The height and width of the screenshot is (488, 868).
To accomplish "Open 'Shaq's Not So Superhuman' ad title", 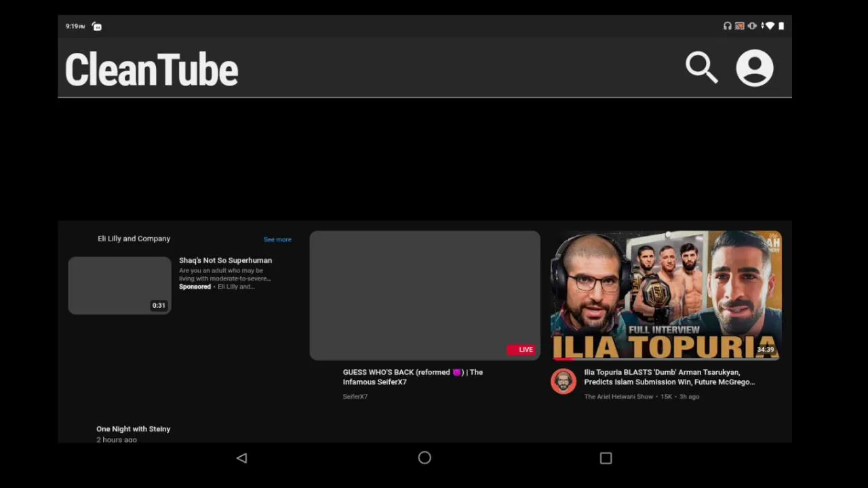I will [225, 260].
